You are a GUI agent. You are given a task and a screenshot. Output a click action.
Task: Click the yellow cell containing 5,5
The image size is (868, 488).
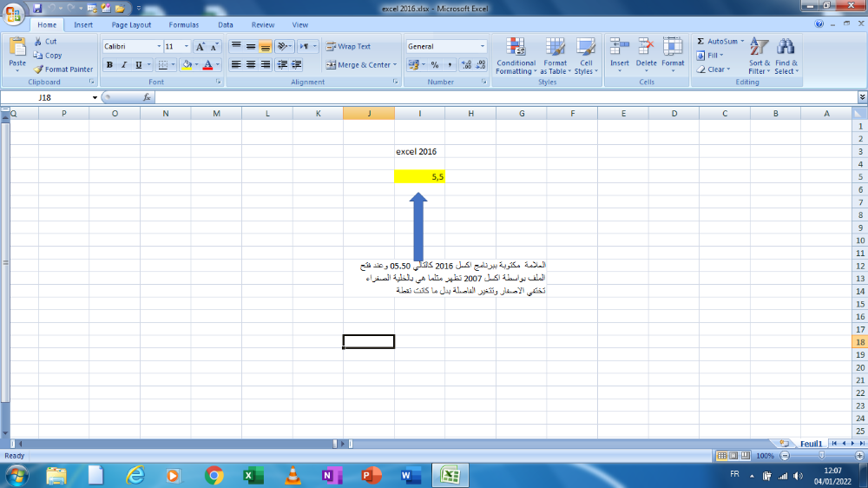(x=419, y=176)
